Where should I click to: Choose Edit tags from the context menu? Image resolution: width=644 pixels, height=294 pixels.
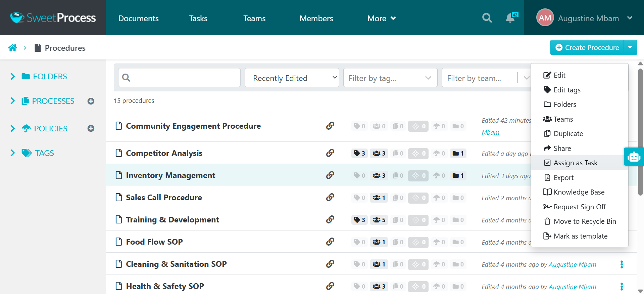[580, 90]
